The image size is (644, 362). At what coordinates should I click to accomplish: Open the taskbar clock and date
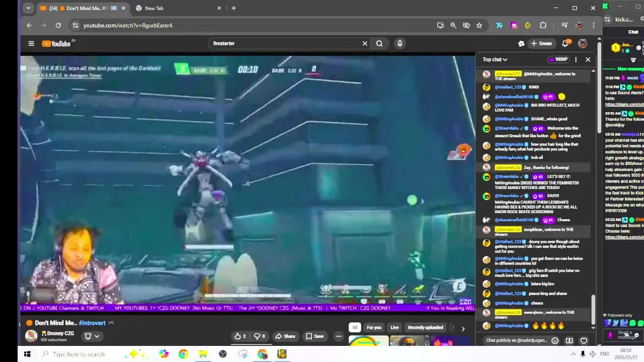[x=625, y=354]
